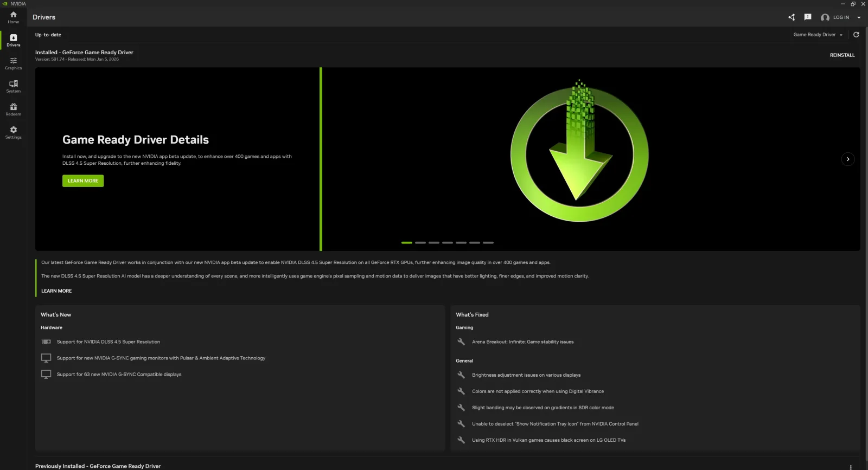The height and width of the screenshot is (470, 868).
Task: Click the "Gaming" subheading under What's Fixed
Action: click(x=464, y=328)
